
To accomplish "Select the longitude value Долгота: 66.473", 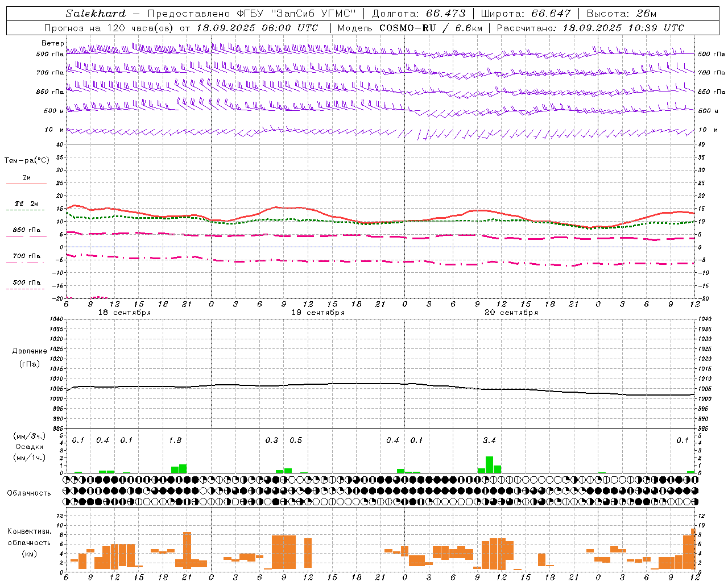I will click(x=419, y=14).
